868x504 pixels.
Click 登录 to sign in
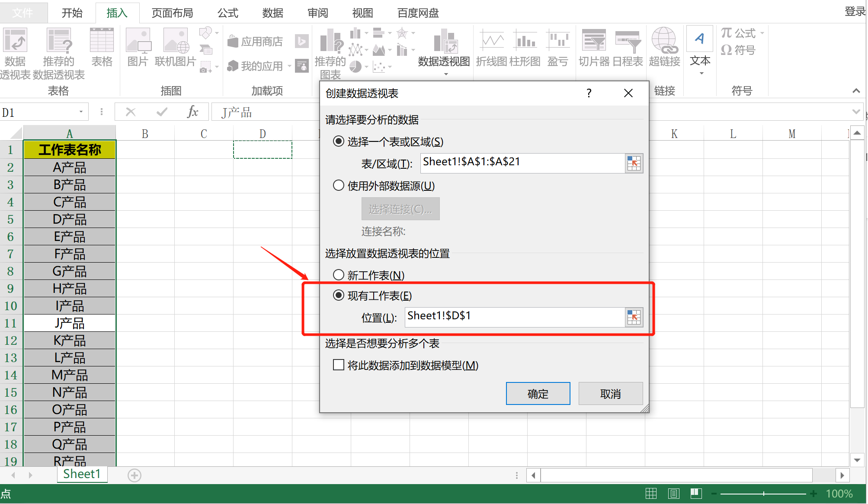[855, 11]
